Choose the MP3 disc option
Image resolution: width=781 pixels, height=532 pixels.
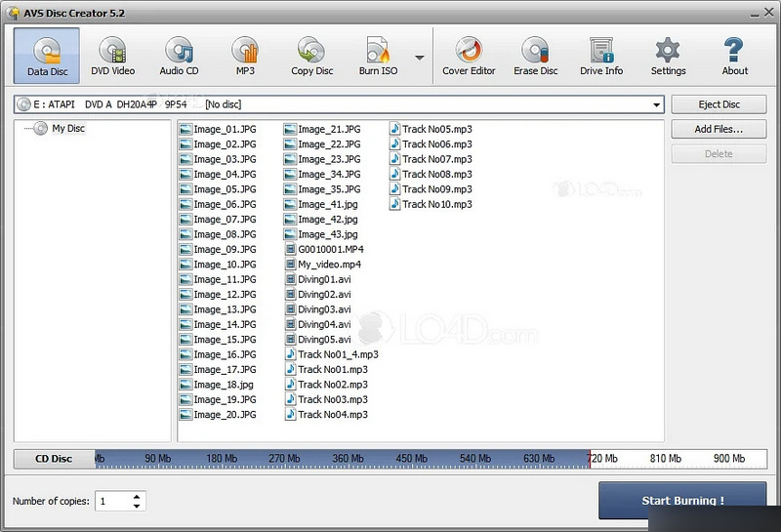(x=244, y=55)
